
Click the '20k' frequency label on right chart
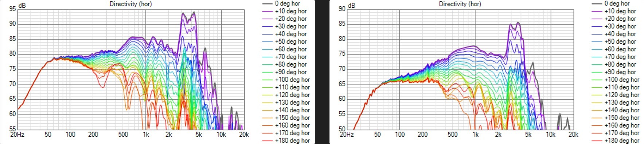point(573,135)
